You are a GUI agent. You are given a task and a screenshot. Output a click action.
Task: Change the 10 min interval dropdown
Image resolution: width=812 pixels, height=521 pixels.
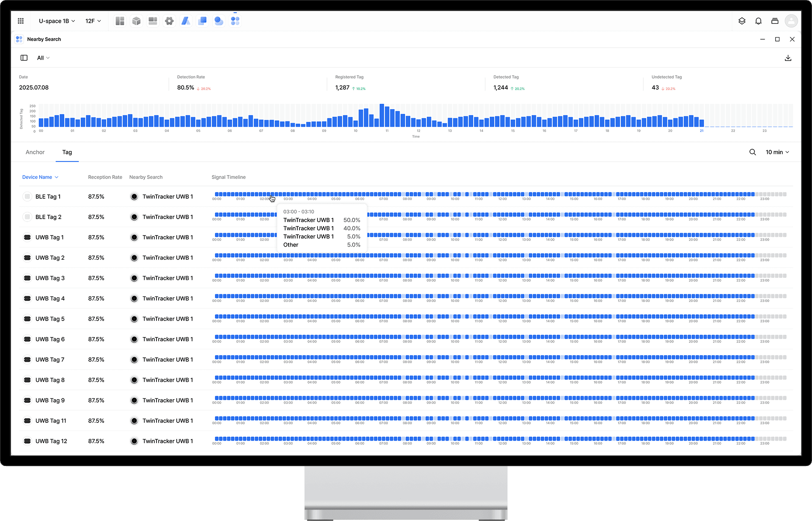pos(777,152)
